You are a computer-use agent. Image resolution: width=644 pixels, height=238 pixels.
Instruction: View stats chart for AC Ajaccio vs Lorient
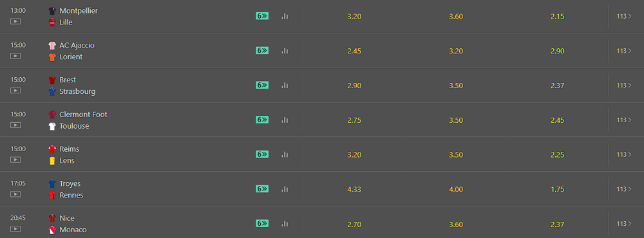pos(285,51)
